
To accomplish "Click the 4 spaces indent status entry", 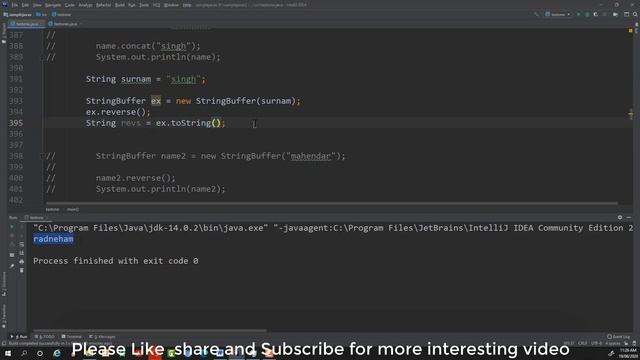I will [612, 343].
